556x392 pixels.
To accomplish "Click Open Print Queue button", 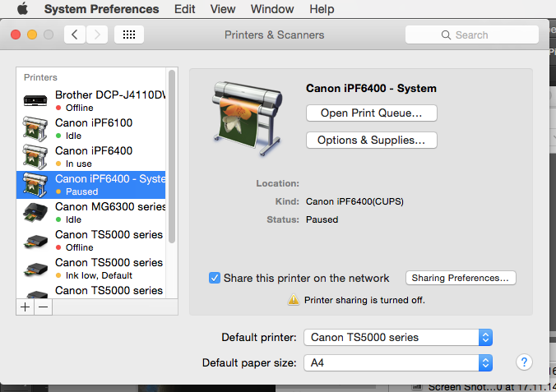I will click(371, 113).
